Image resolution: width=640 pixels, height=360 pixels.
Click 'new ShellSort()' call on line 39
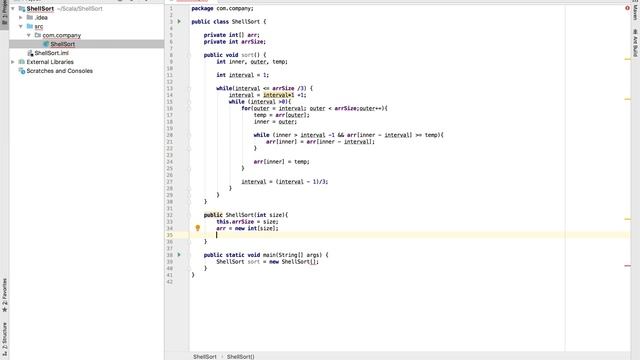click(293, 262)
